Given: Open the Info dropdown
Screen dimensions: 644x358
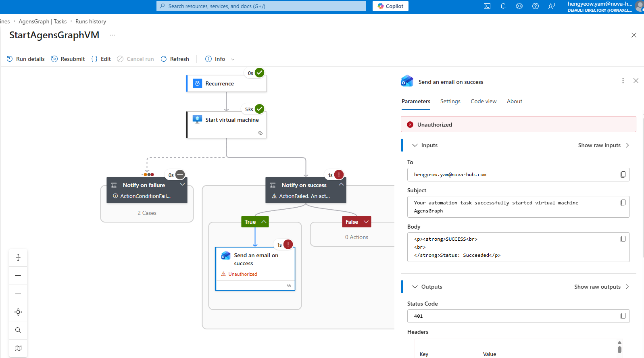Looking at the screenshot, I should 220,59.
